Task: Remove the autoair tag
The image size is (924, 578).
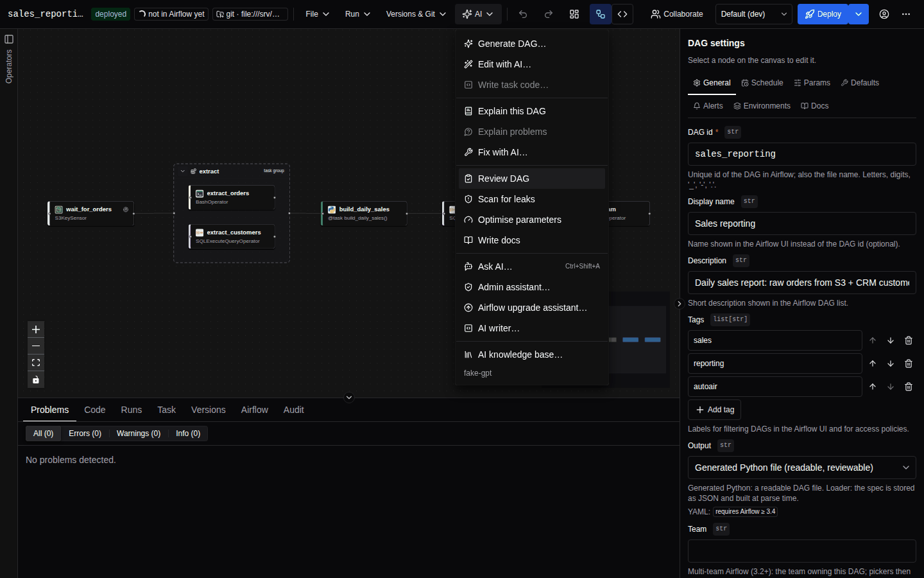Action: [909, 387]
